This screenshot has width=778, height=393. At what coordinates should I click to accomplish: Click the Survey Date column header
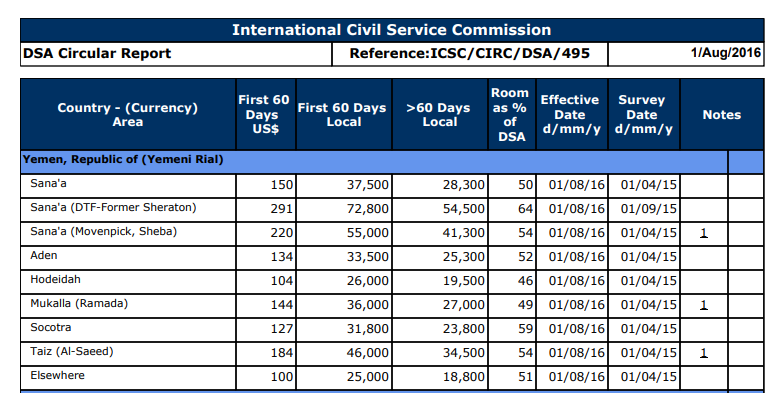coord(644,114)
